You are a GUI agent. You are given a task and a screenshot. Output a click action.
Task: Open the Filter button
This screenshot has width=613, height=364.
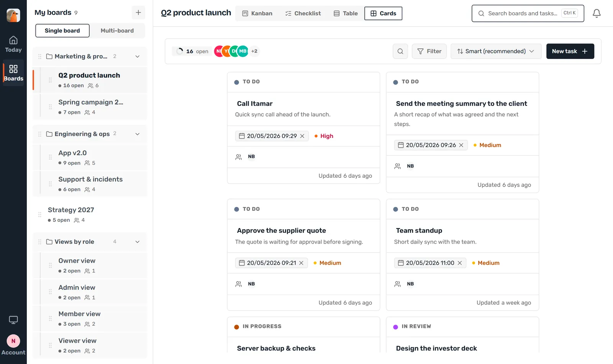click(429, 51)
